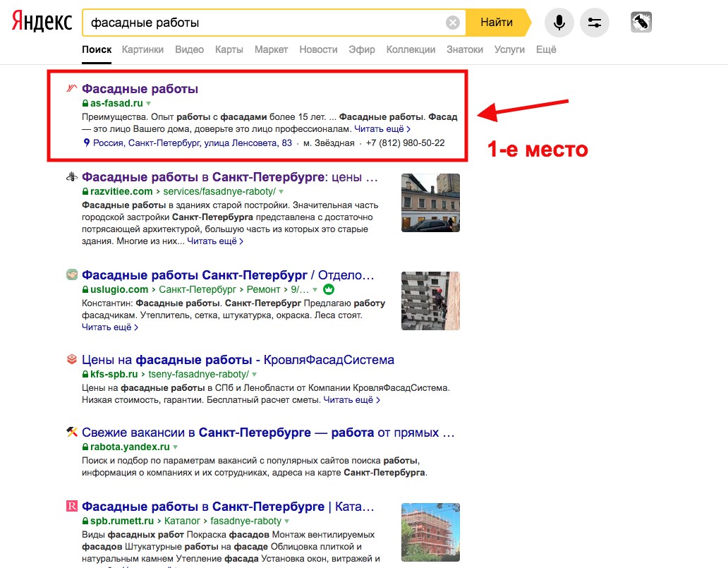Viewport: 728px width, 568px height.
Task: Click razvitiee.com site favicon
Action: click(x=71, y=176)
